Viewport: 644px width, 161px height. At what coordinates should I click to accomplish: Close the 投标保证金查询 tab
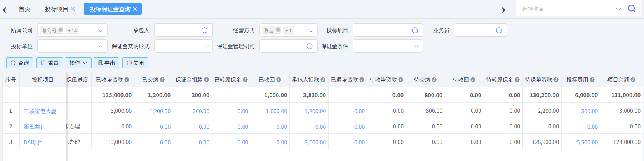click(x=135, y=9)
